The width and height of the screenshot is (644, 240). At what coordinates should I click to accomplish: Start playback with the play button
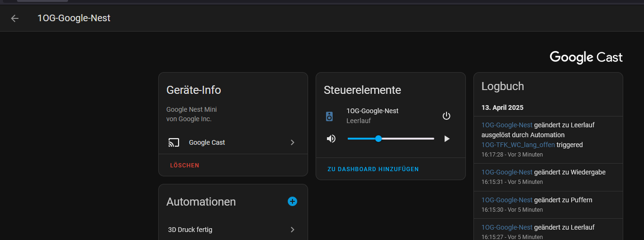(447, 139)
